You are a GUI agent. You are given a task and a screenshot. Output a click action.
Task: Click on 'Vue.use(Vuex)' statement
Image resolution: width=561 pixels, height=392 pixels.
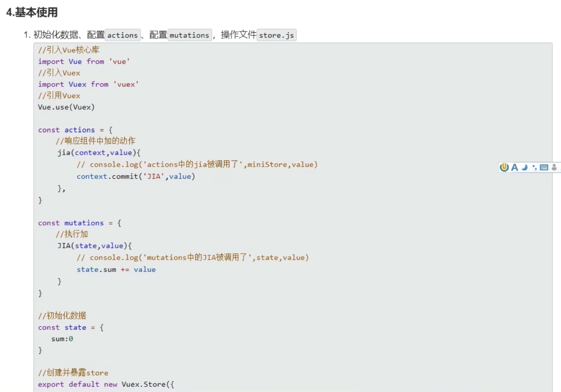pyautogui.click(x=66, y=107)
